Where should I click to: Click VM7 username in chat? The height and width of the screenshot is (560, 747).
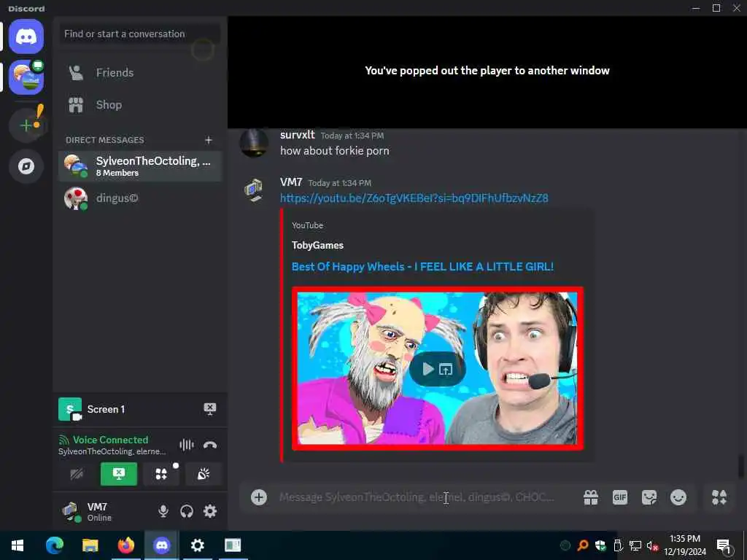coord(291,182)
